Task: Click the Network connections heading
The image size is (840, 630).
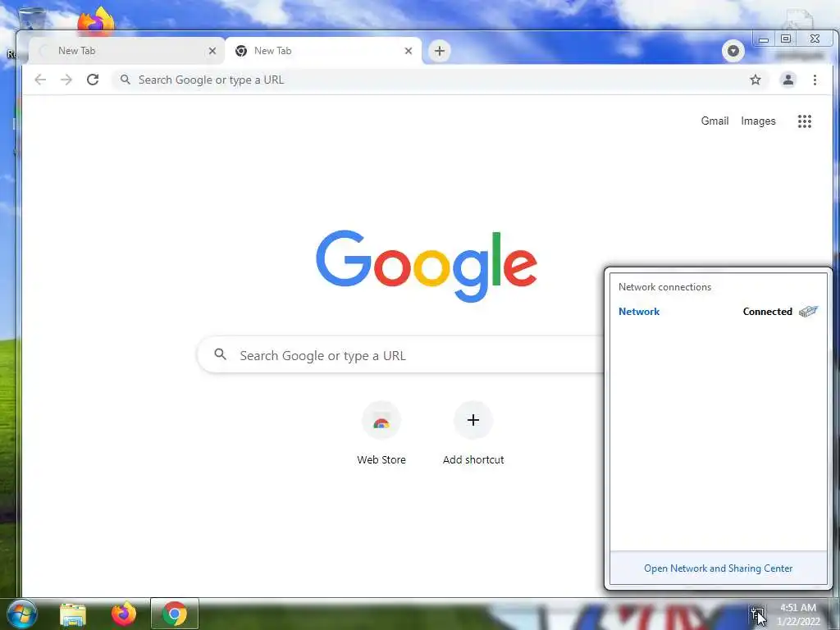Action: [664, 287]
